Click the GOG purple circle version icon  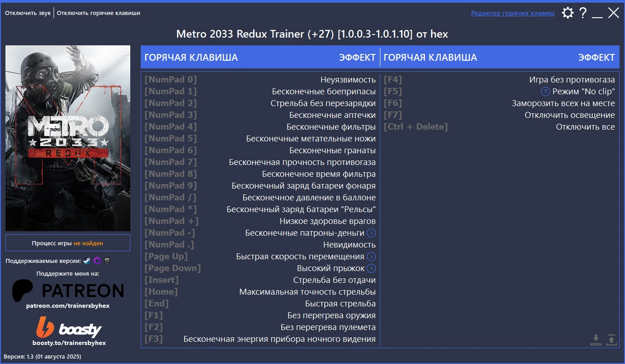tap(97, 261)
